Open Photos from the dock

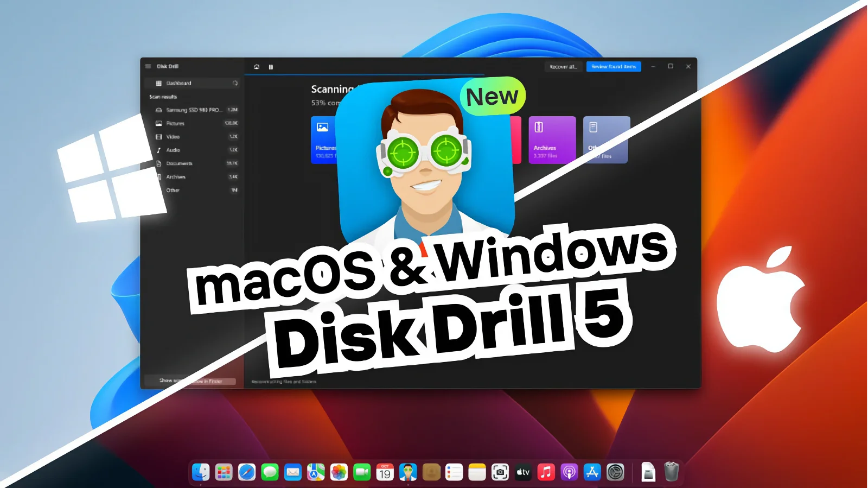[x=339, y=472]
